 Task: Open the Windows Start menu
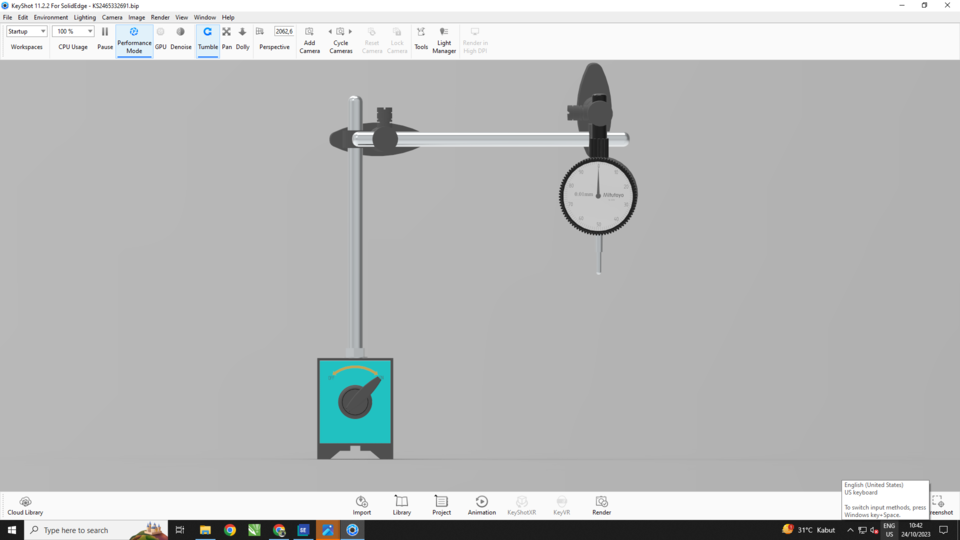point(12,530)
